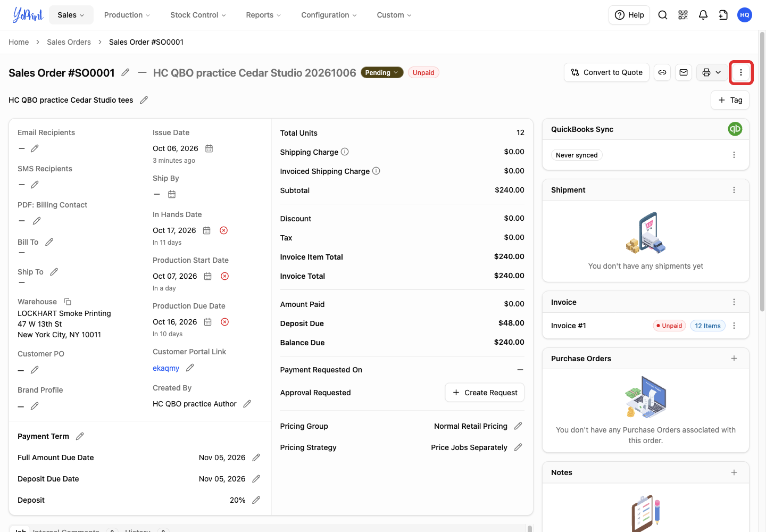Screen dimensions: 766x532
Task: Open the order's three-dot more menu
Action: point(741,72)
